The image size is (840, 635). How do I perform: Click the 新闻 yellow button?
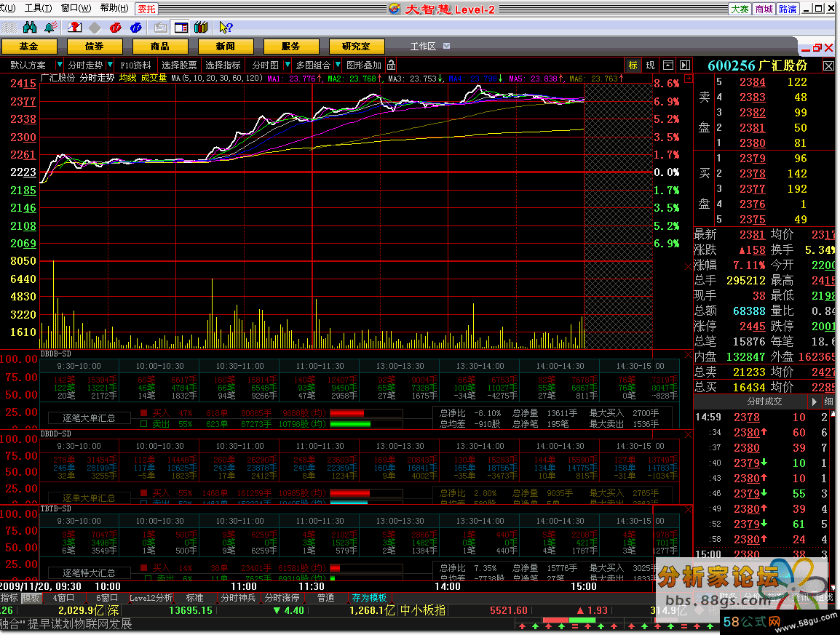point(226,47)
